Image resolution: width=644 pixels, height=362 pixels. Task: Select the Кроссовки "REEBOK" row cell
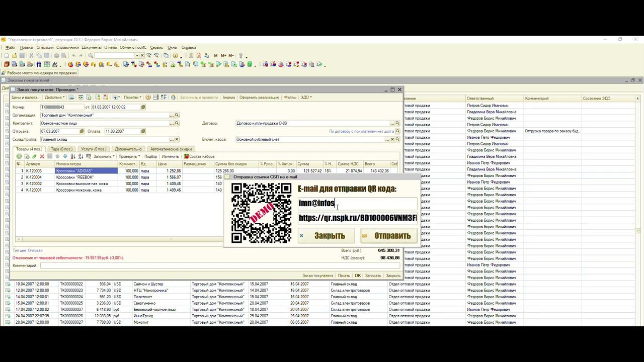pos(87,177)
